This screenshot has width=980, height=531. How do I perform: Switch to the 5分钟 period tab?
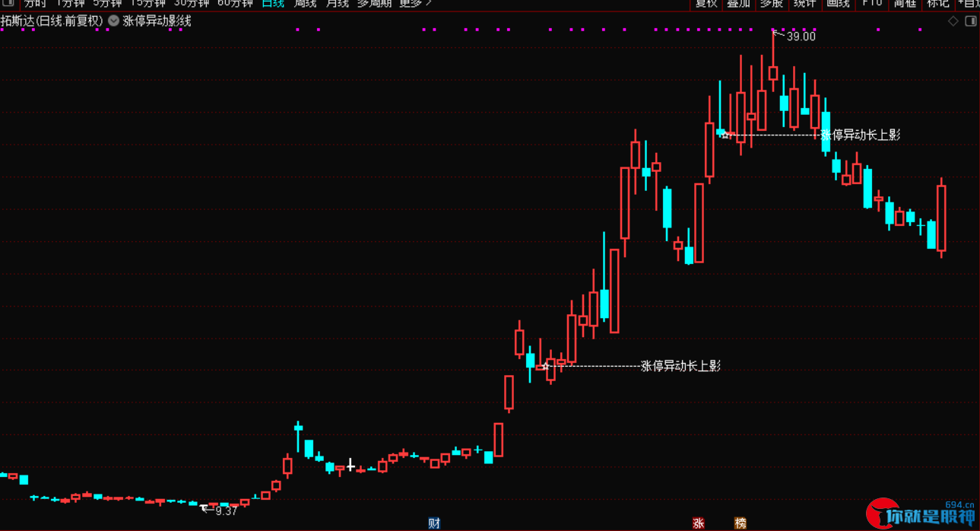click(x=107, y=3)
